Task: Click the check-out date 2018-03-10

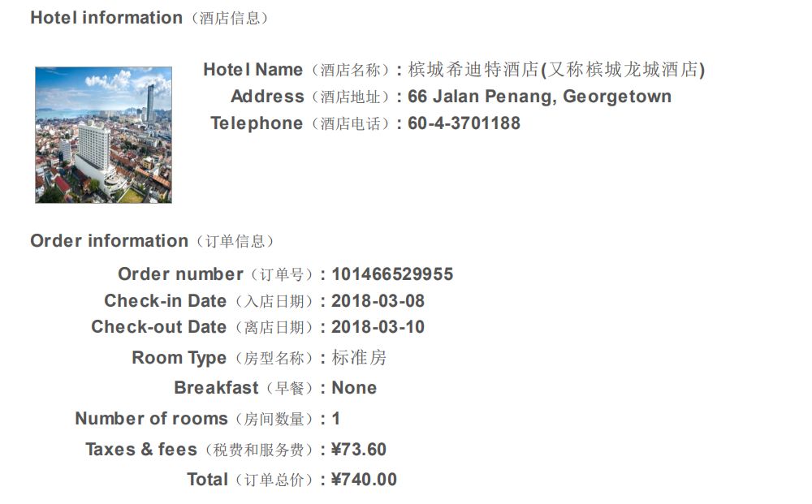Action: [378, 327]
